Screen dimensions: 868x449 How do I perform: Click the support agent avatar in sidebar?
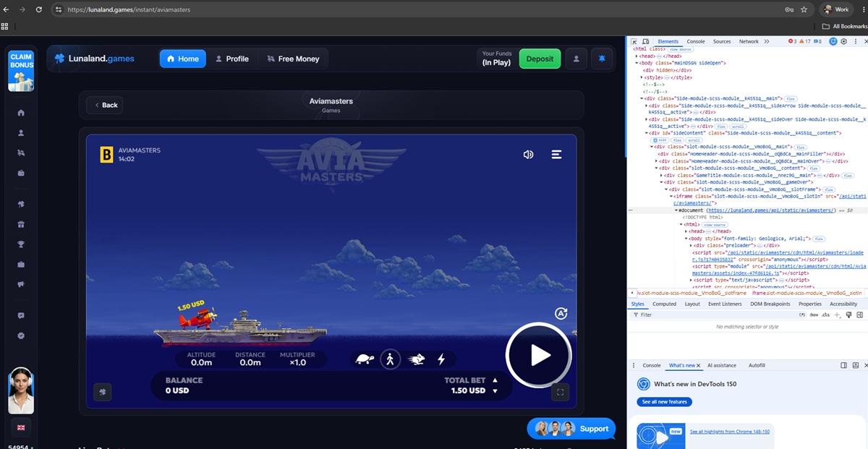21,390
